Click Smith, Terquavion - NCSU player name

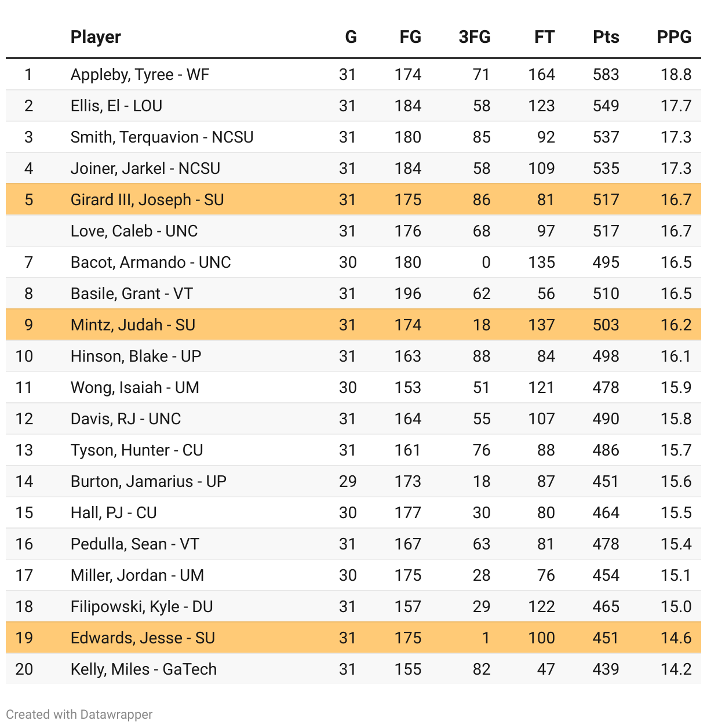pyautogui.click(x=162, y=137)
